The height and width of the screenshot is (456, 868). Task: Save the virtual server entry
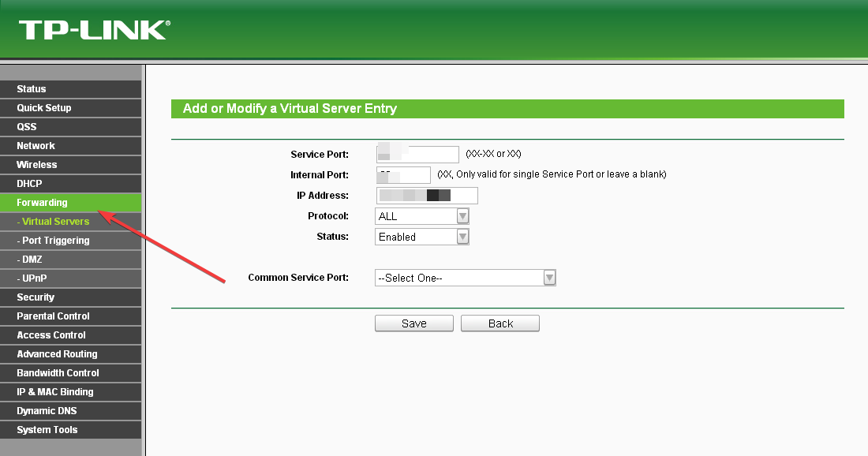point(413,323)
